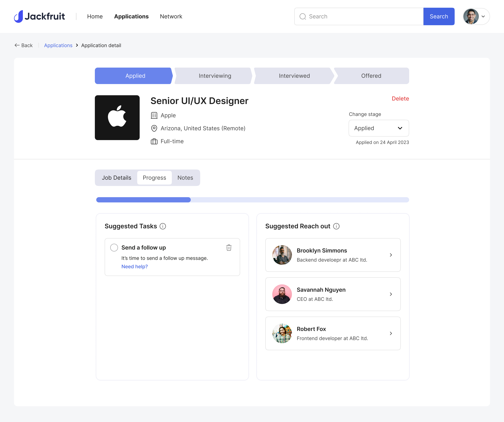504x422 pixels.
Task: Click the Apple company logo thumbnail
Action: tap(117, 118)
